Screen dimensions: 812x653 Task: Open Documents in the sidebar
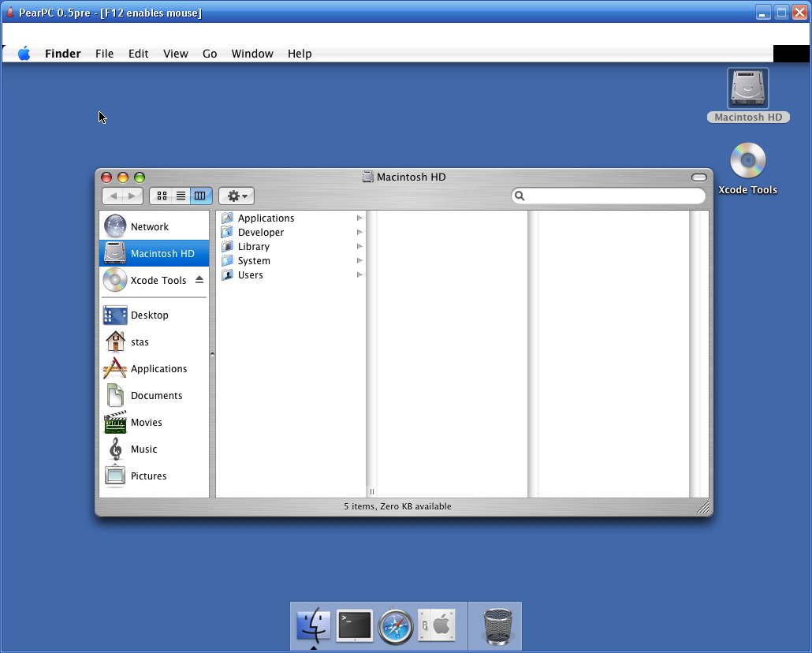155,395
